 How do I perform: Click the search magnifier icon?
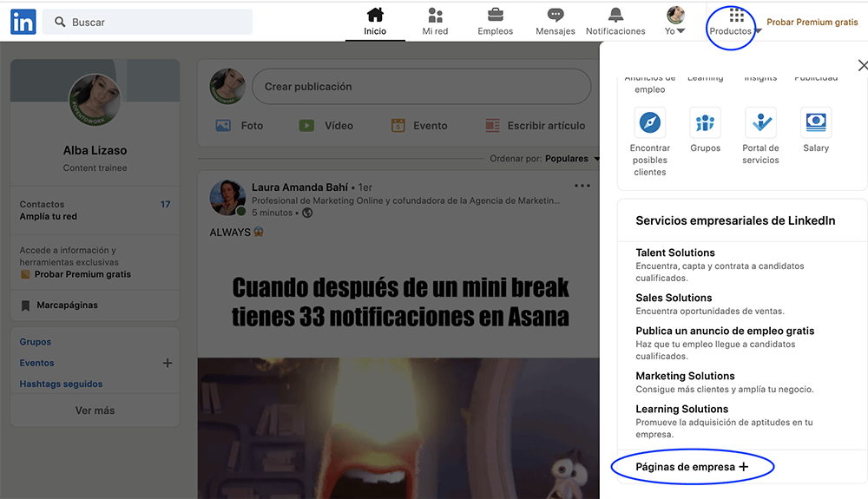pyautogui.click(x=60, y=22)
